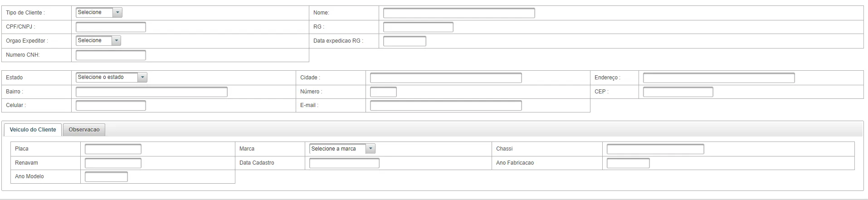This screenshot has width=868, height=200.
Task: Expand the Marca dropdown list
Action: click(342, 149)
